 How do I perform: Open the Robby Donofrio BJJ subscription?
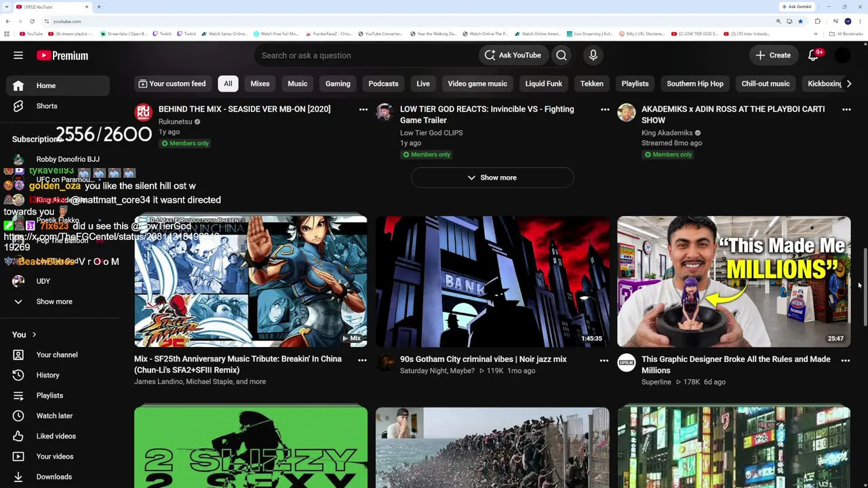pyautogui.click(x=58, y=159)
